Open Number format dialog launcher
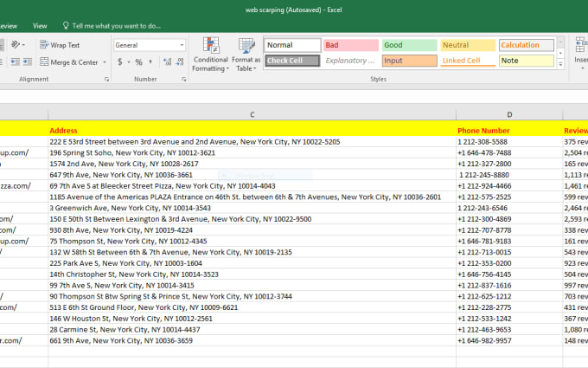 click(x=183, y=80)
